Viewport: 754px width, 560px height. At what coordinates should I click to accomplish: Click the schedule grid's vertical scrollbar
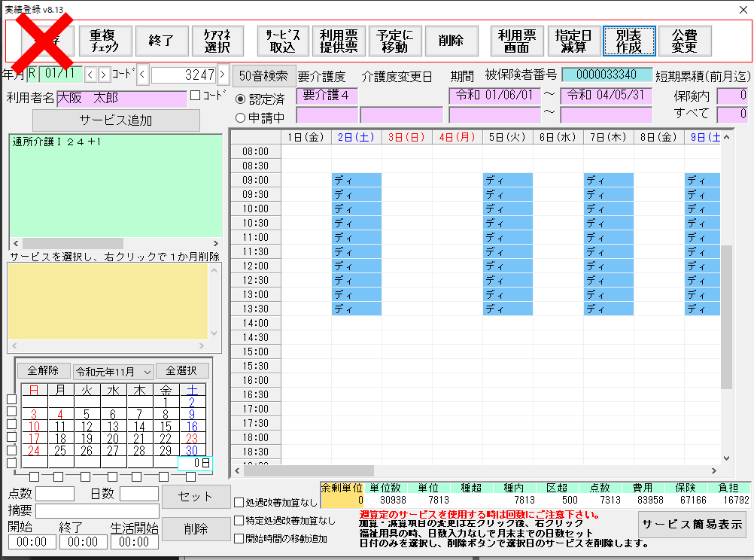pos(726,316)
